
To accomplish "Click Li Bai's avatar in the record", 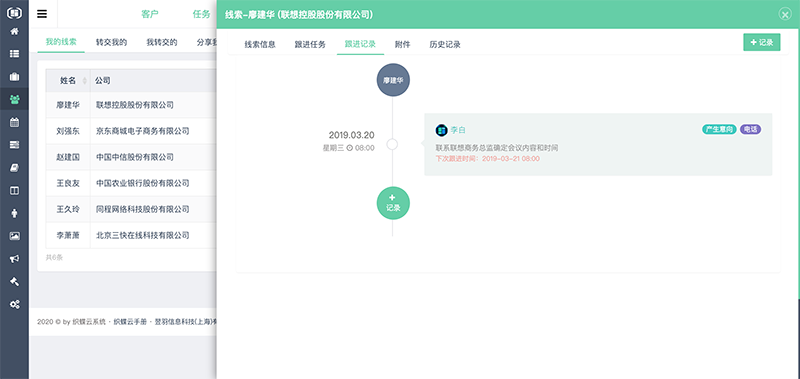I will pyautogui.click(x=441, y=130).
